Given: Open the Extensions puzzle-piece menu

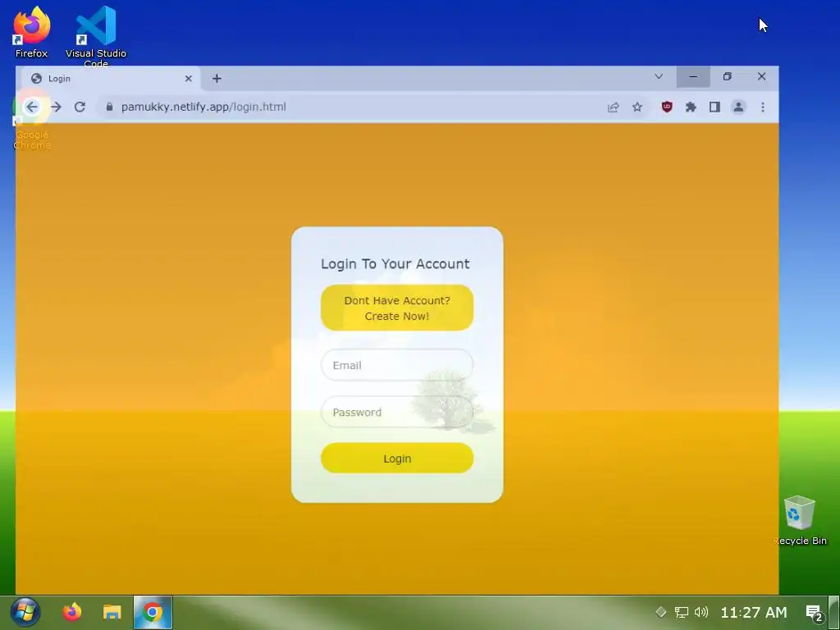Looking at the screenshot, I should pos(691,107).
